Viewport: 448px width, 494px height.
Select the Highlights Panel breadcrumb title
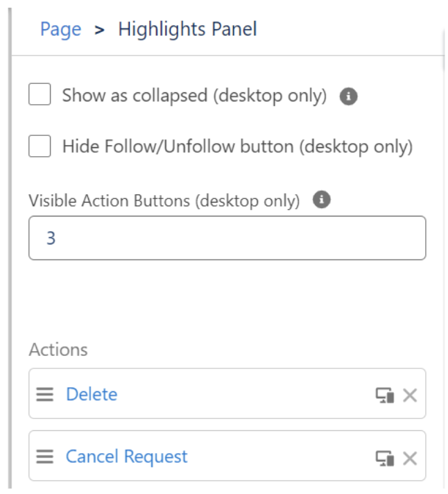coord(188,29)
